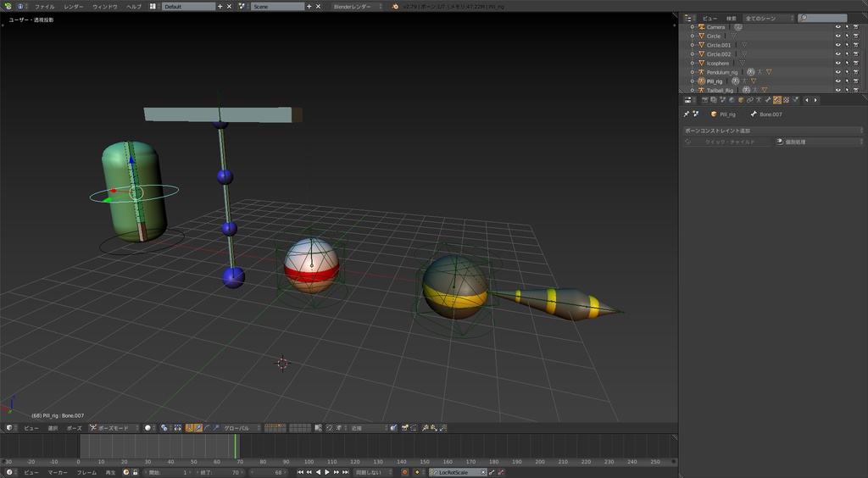Toggle 3D manipulator widget button
The height and width of the screenshot is (478, 868).
click(x=189, y=428)
